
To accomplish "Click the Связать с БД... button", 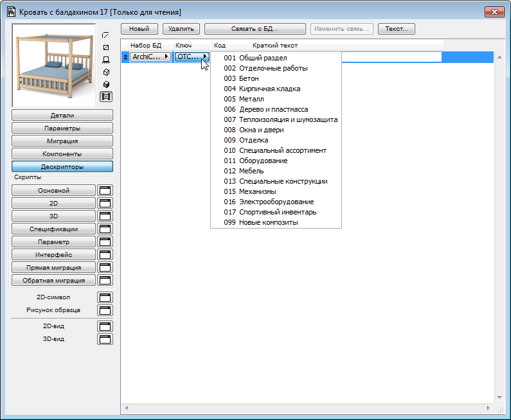I will 255,29.
